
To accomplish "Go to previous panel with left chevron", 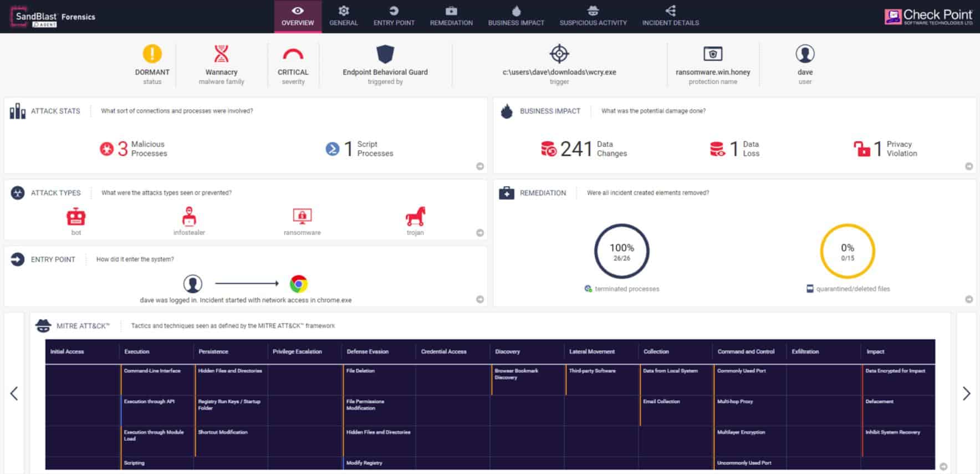I will pyautogui.click(x=14, y=394).
